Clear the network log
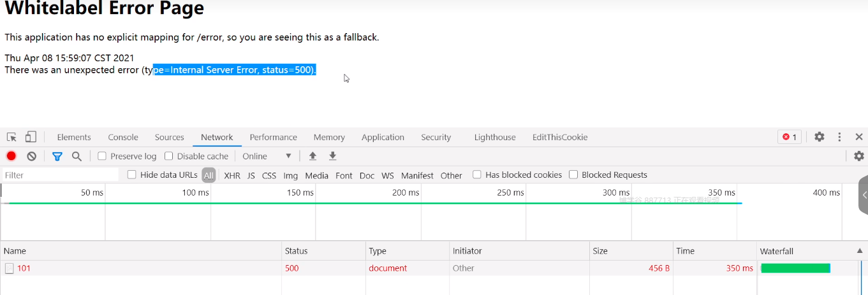Image resolution: width=868 pixels, height=295 pixels. coord(31,156)
